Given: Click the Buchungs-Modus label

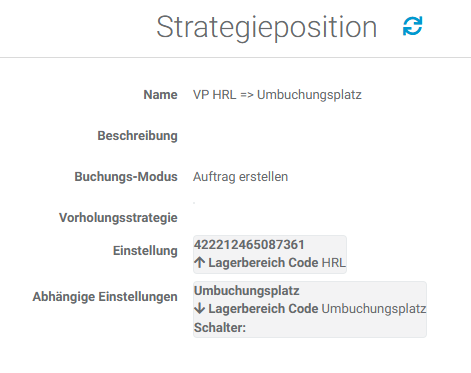Looking at the screenshot, I should 126,177.
